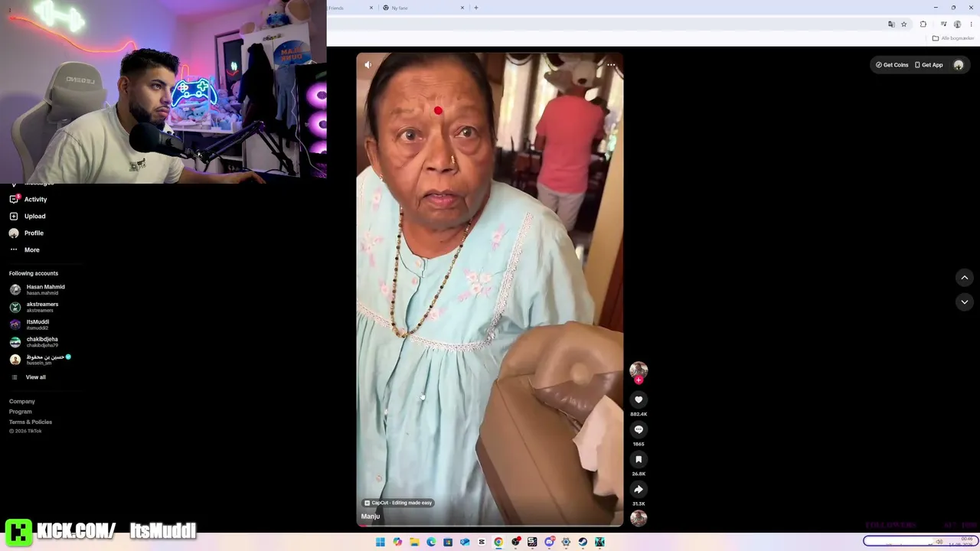Viewport: 980px width, 551px height.
Task: Open Steam from the taskbar
Action: 583,542
